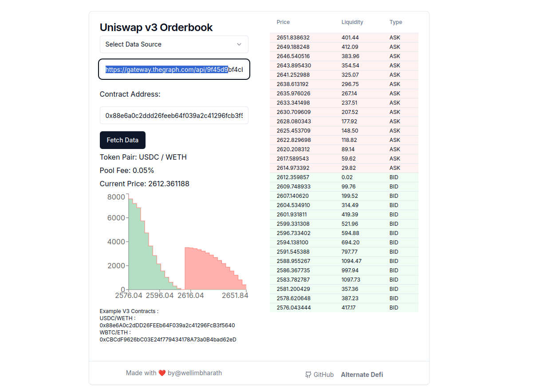Click liquidity value 314.49
This screenshot has width=544, height=392.
tap(350, 205)
